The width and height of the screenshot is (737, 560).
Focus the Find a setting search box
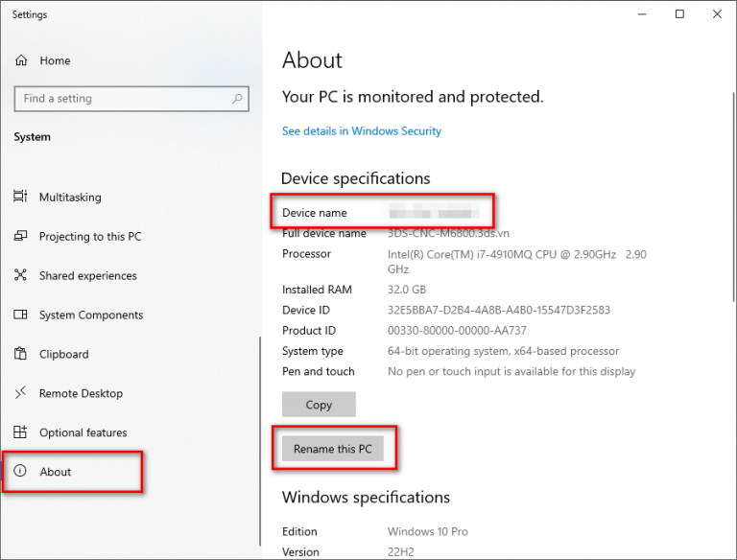pos(131,99)
